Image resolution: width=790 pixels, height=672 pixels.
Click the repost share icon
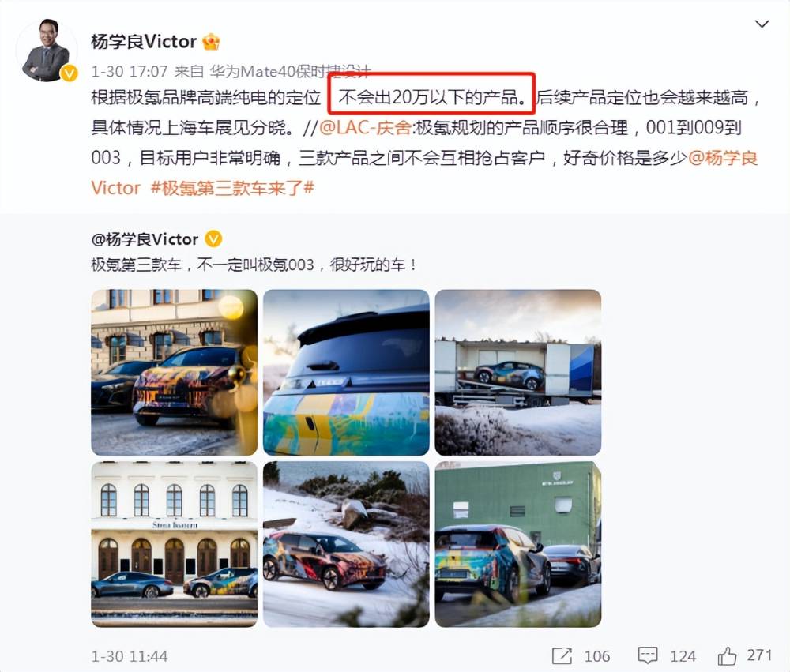(x=562, y=655)
